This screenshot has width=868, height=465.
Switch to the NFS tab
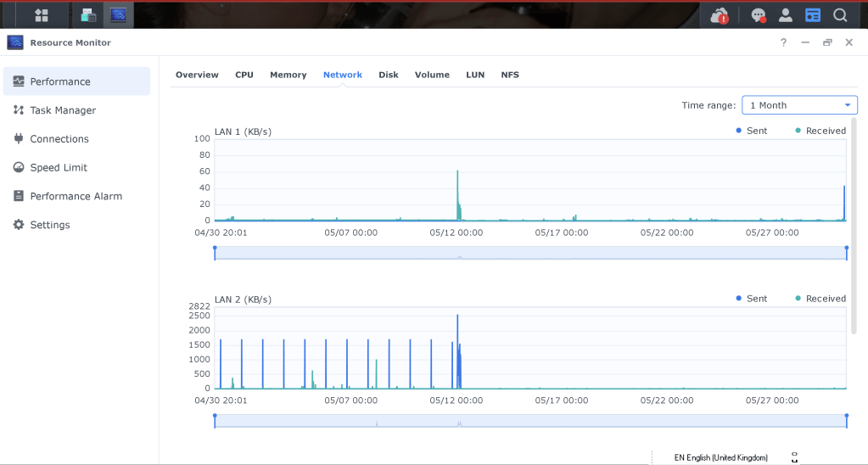pos(510,75)
